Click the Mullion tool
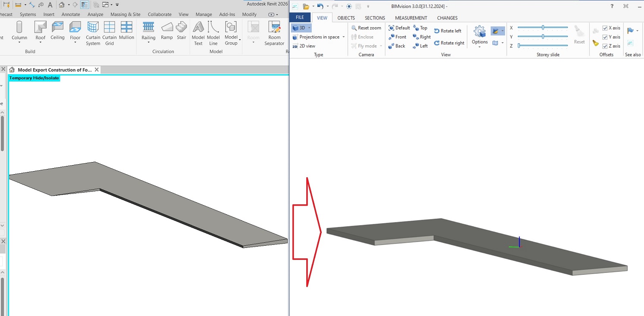The width and height of the screenshot is (644, 316). click(126, 30)
